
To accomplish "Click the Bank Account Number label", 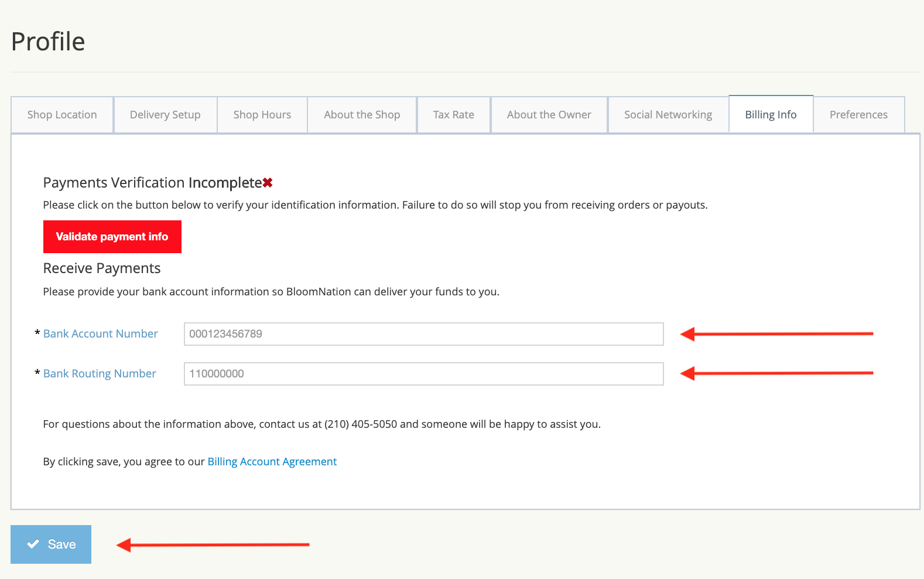I will (101, 334).
